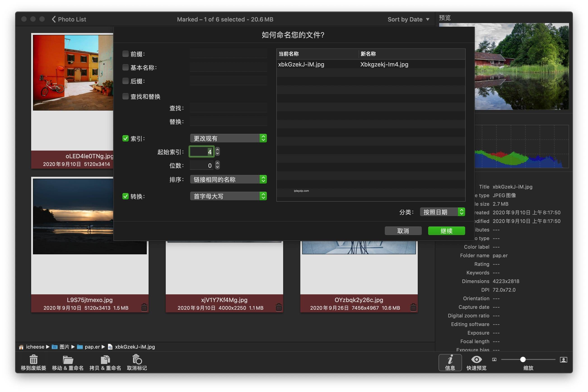Open the 按照日期 classification dropdown
Viewport: 588px width, 392px height.
click(x=442, y=212)
